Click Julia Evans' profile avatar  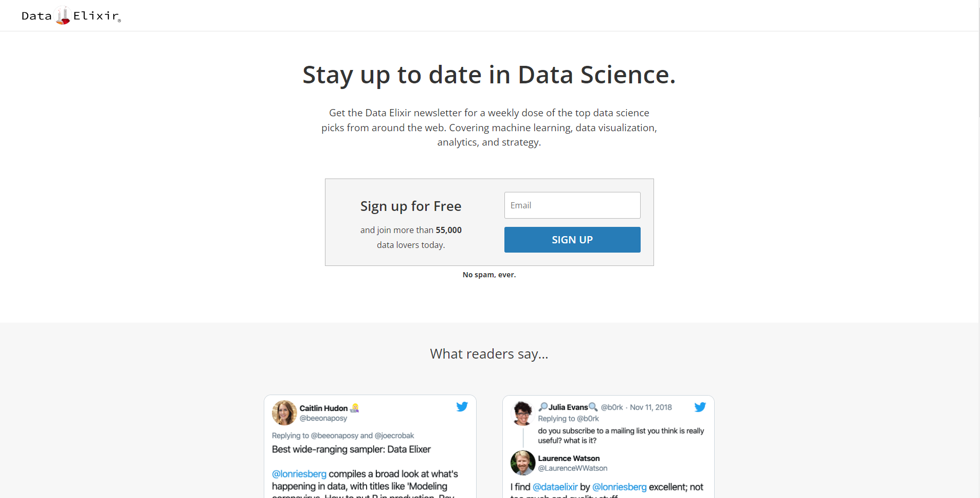523,413
